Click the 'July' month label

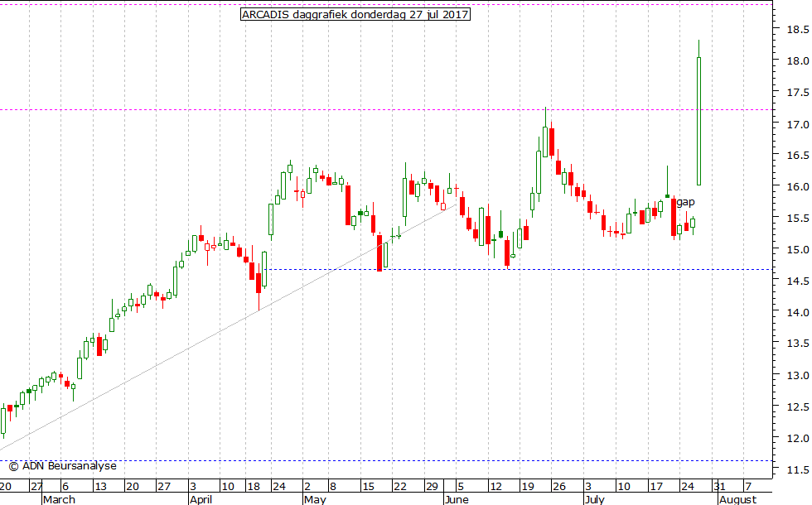click(595, 499)
